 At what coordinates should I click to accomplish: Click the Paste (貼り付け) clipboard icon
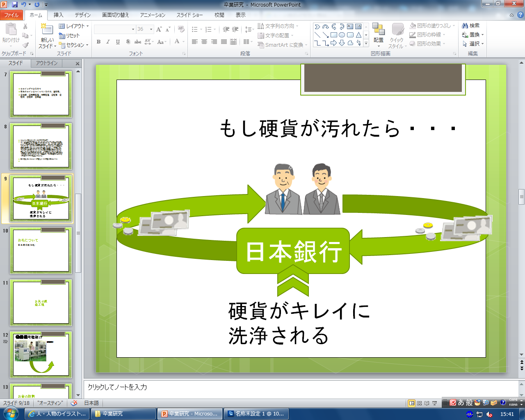point(11,30)
